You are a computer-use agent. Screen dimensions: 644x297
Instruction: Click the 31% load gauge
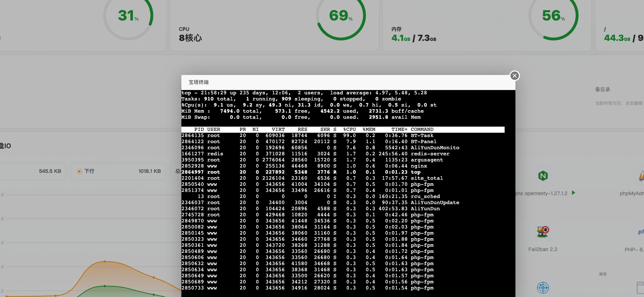[x=128, y=16]
